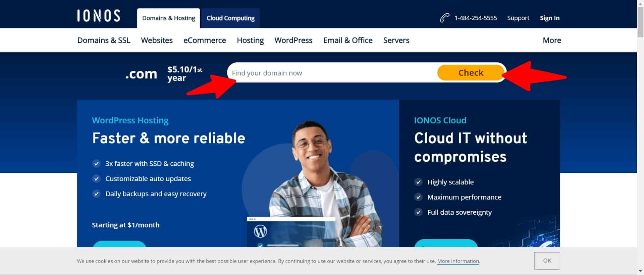
Task: Focus the Find your domain now field
Action: [332, 73]
